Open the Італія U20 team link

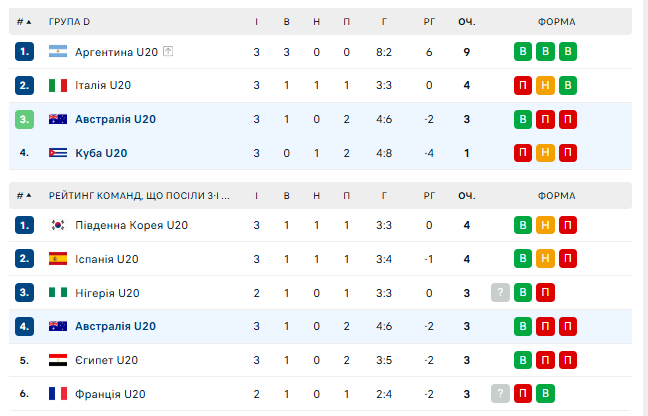[104, 86]
